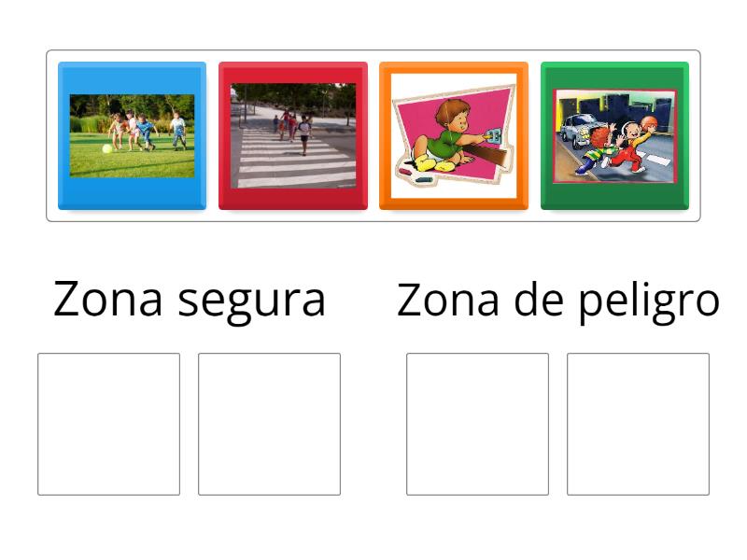747x560 pixels.
Task: Click the first empty box under Zona segura
Action: (108, 424)
